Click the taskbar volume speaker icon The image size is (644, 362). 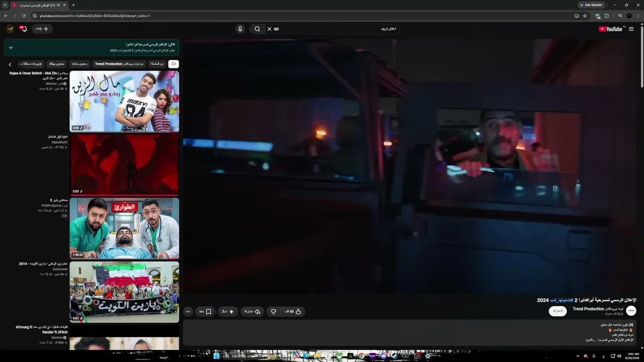point(619,356)
